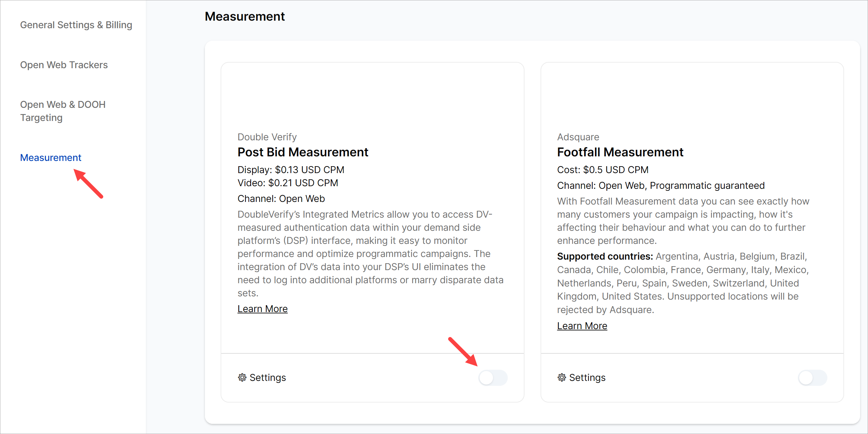Open General Settings & Billing section

click(76, 25)
